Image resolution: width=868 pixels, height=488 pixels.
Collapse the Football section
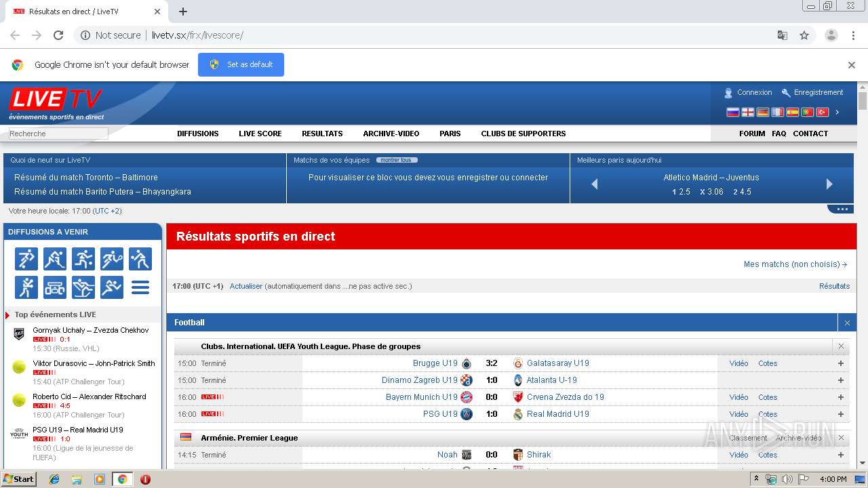[x=847, y=323]
